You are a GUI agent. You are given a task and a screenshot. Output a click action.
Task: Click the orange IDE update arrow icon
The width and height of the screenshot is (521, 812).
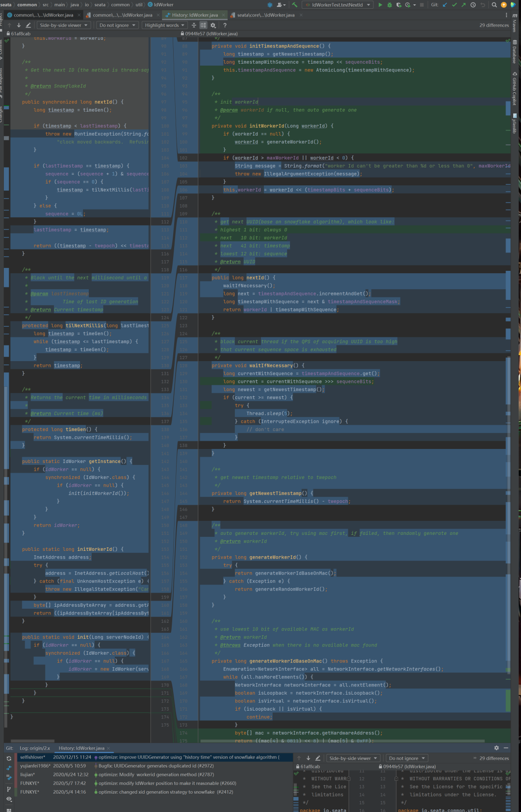[504, 5]
